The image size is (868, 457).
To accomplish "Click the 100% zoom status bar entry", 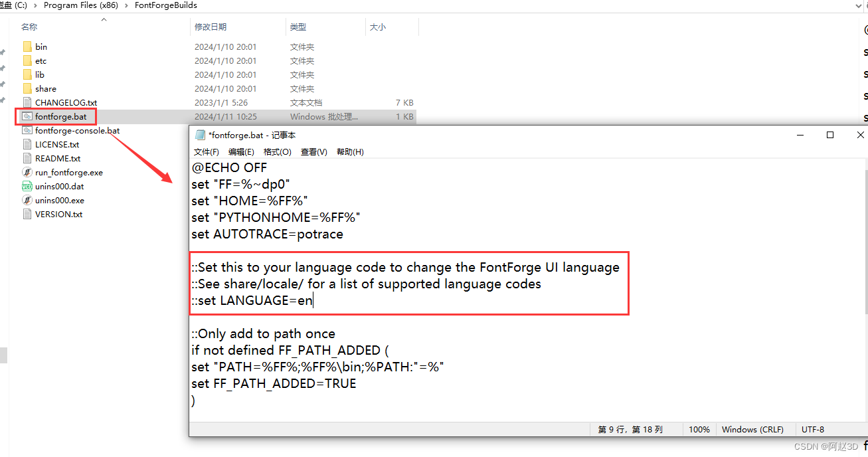I will [x=699, y=429].
